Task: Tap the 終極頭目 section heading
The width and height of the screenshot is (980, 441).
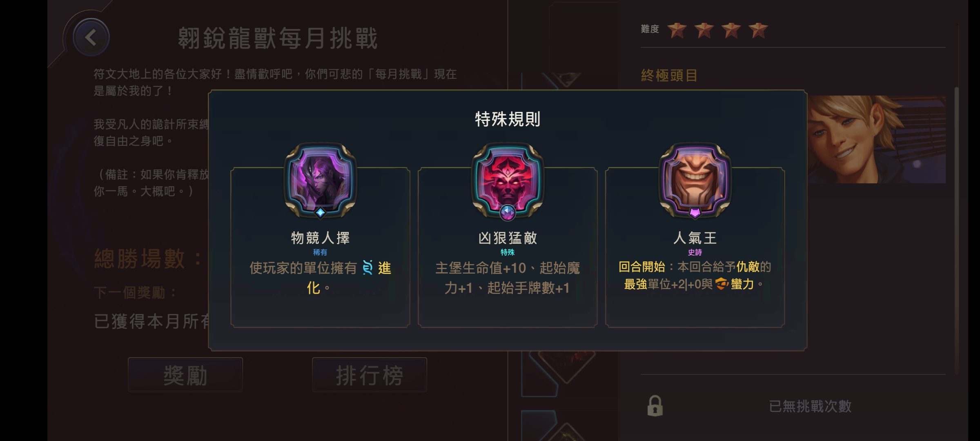Action: 669,76
